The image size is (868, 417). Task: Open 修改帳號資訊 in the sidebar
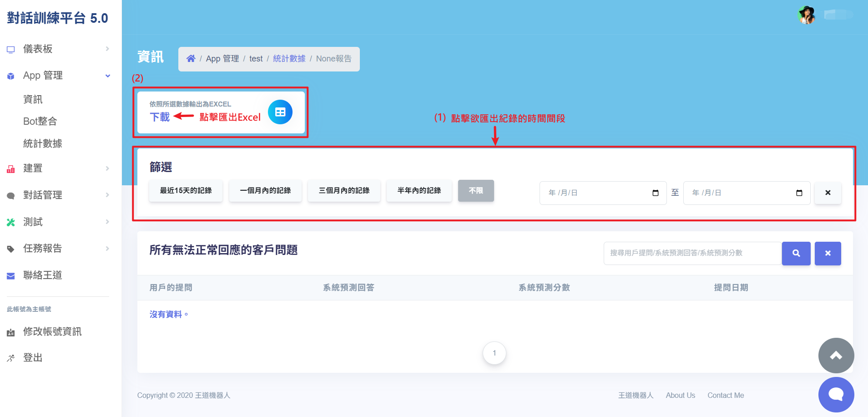pyautogui.click(x=52, y=331)
